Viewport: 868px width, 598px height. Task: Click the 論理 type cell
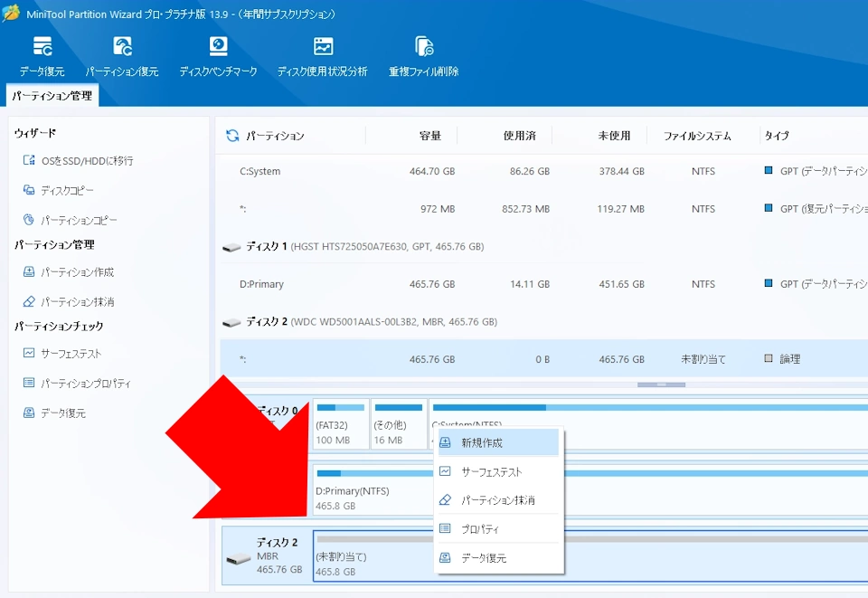789,359
